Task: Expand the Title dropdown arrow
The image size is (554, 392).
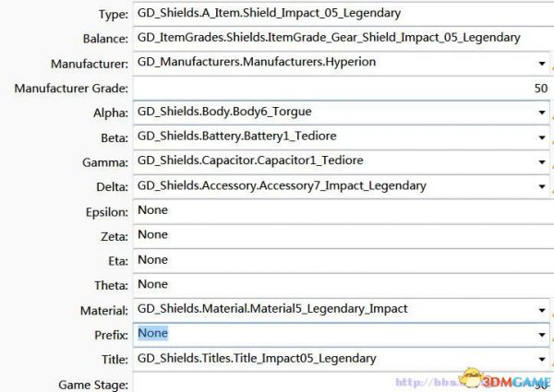Action: tap(542, 359)
